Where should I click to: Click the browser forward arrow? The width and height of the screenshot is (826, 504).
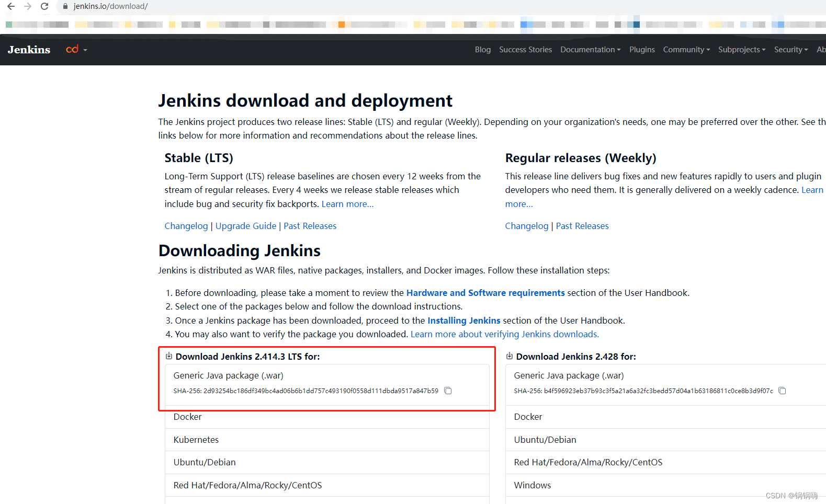point(28,6)
